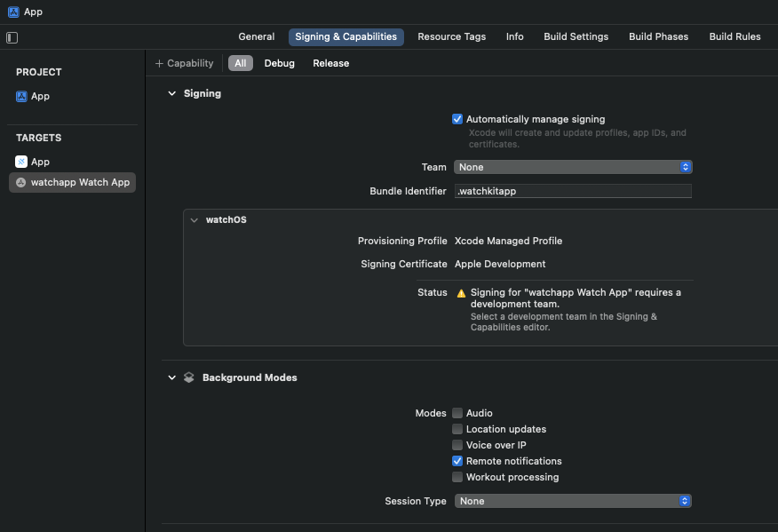Image resolution: width=778 pixels, height=532 pixels.
Task: Open the Resource Tags tab
Action: [451, 36]
